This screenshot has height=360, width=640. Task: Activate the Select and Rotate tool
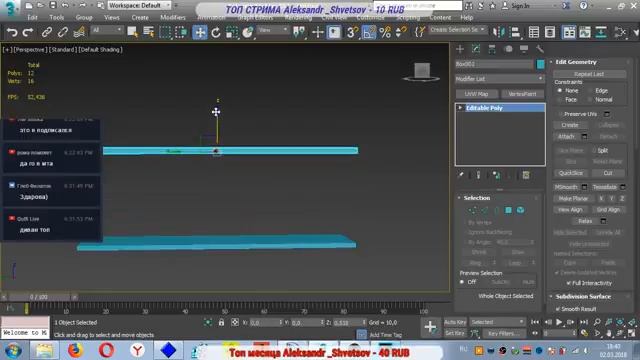click(216, 32)
